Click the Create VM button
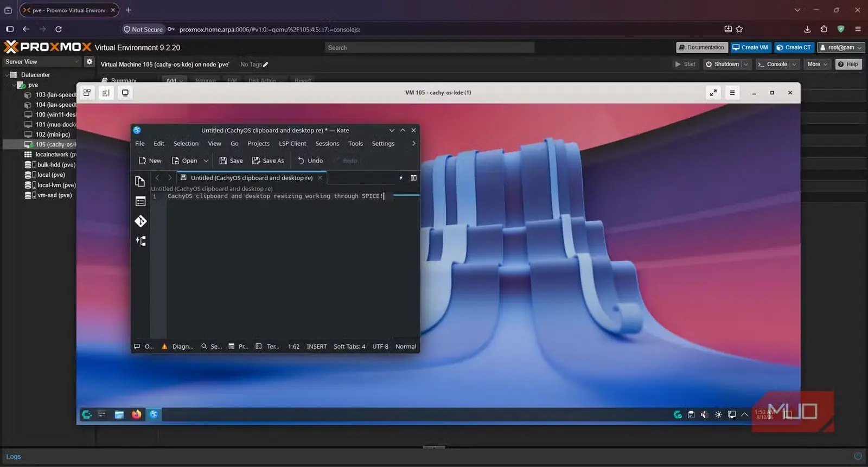This screenshot has width=868, height=467. [750, 48]
